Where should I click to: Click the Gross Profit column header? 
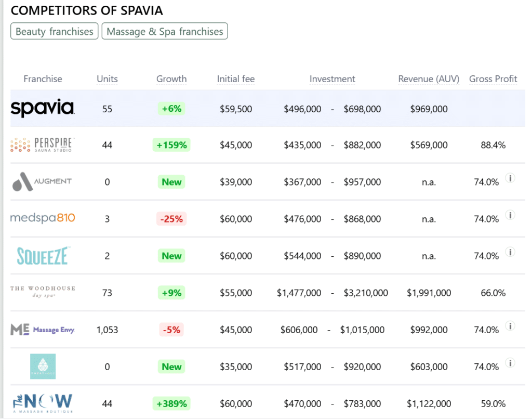(x=493, y=79)
